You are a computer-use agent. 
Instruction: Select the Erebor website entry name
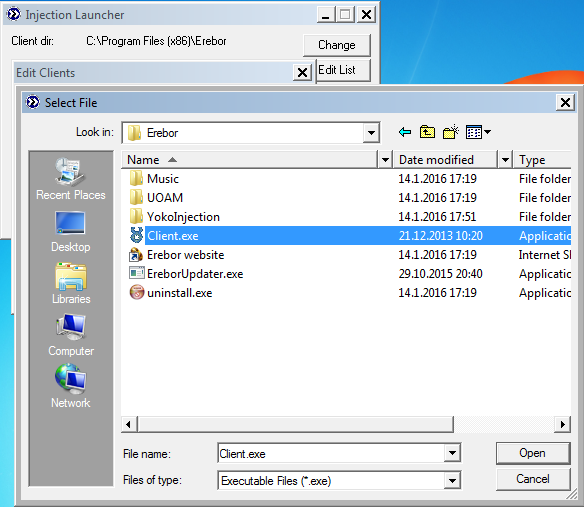pos(185,255)
